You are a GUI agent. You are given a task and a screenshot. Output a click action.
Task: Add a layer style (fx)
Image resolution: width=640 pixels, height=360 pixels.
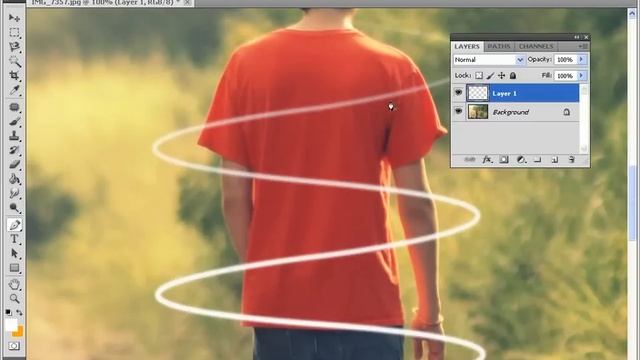coord(487,160)
